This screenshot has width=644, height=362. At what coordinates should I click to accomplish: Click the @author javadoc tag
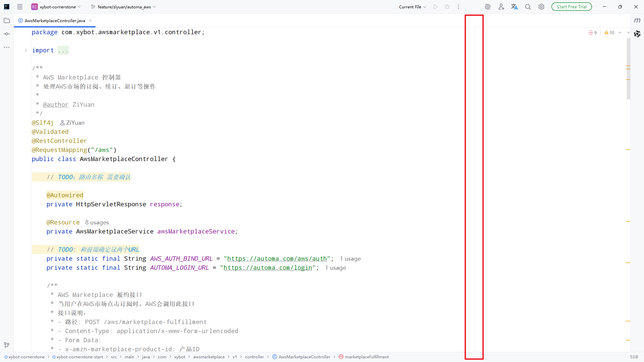[x=56, y=105]
